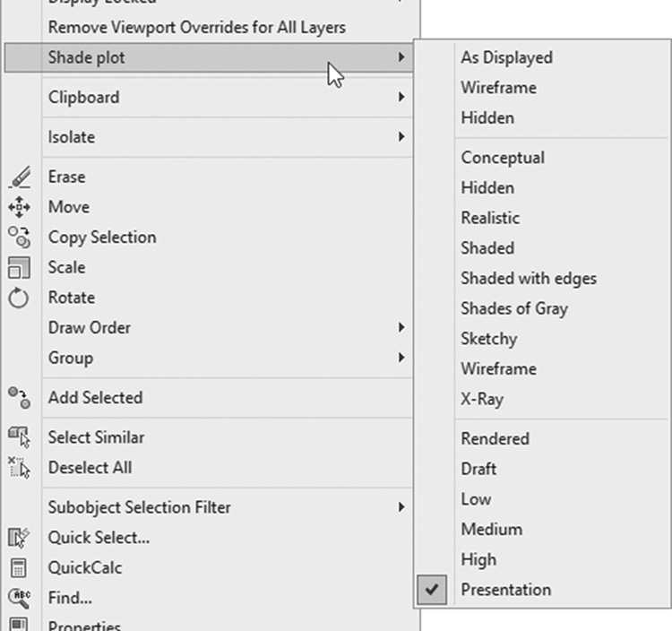Screen dimensions: 672x631
Task: Open Subobject Selection Filter entry
Action: pyautogui.click(x=209, y=507)
